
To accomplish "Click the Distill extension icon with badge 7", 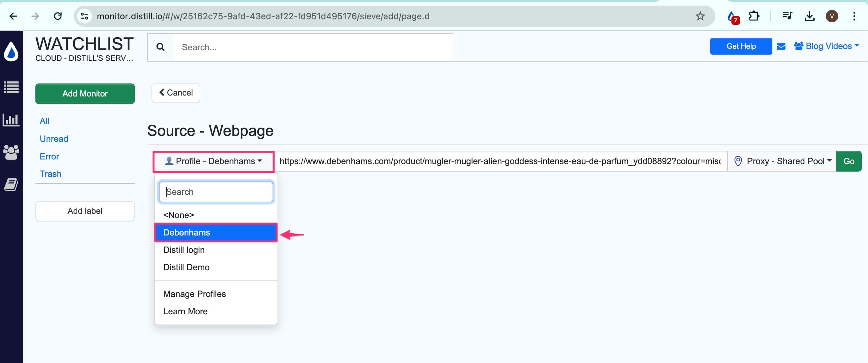I will point(731,16).
